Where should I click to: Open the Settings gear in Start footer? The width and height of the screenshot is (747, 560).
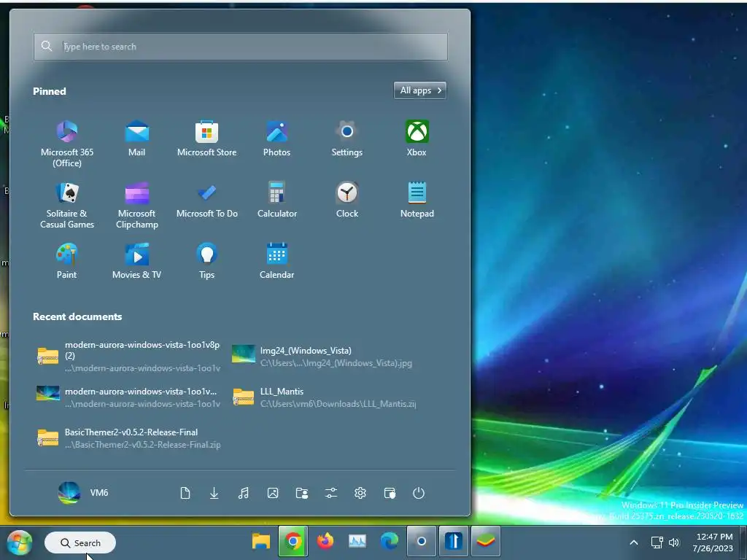(360, 493)
